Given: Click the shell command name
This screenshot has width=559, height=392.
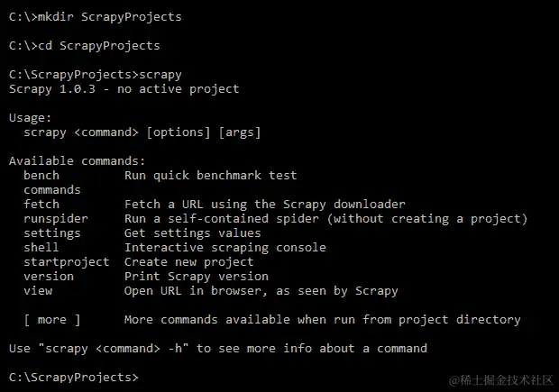Looking at the screenshot, I should [41, 248].
